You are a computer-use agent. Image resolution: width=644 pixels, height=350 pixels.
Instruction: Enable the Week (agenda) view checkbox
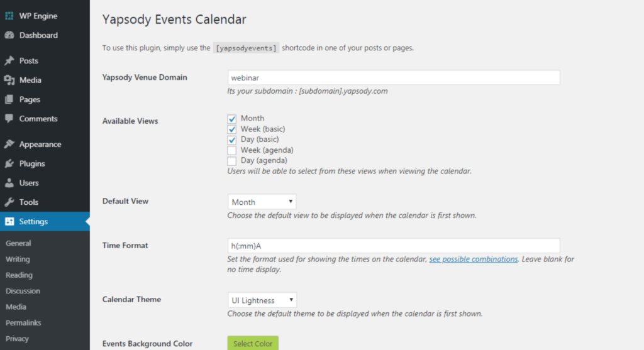[x=232, y=150]
